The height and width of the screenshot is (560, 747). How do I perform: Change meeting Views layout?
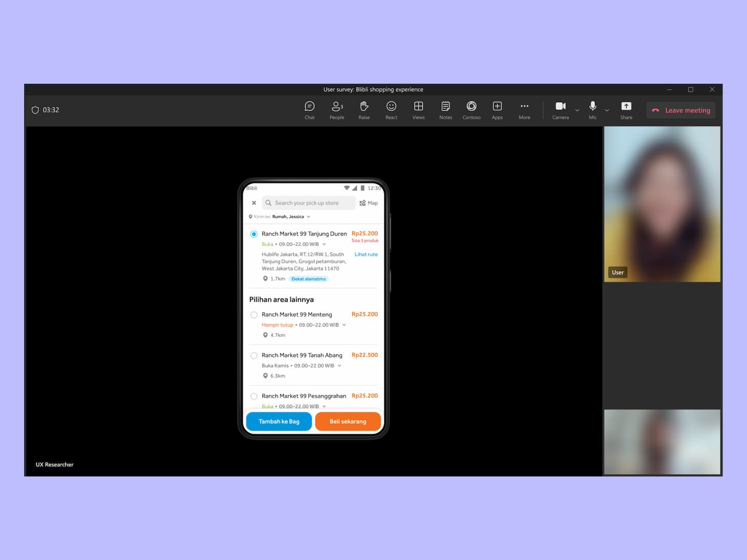(x=419, y=110)
